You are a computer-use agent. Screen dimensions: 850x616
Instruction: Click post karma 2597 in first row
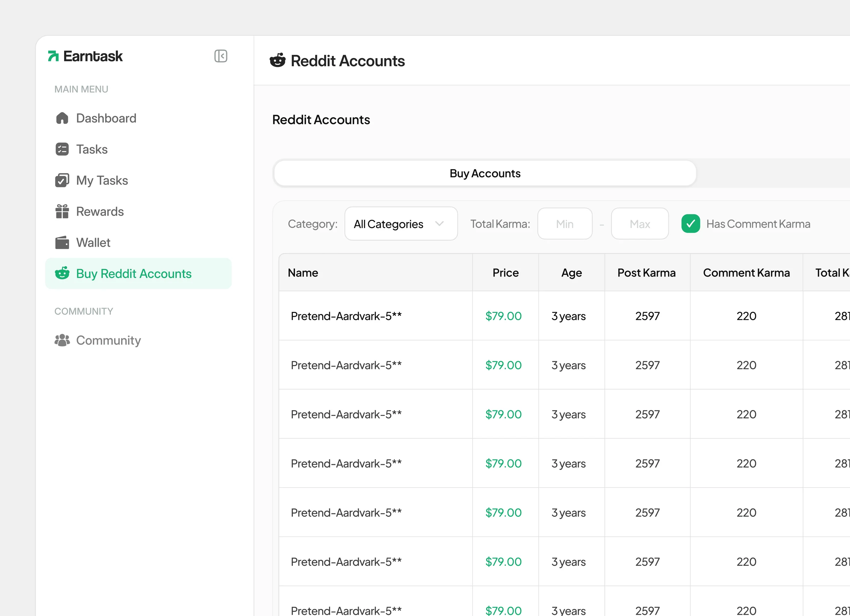[x=647, y=316]
